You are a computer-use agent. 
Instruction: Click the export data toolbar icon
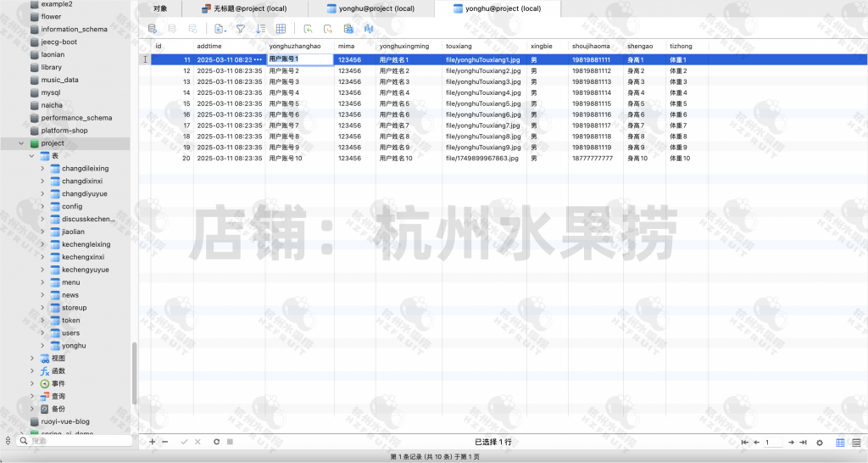click(x=328, y=29)
